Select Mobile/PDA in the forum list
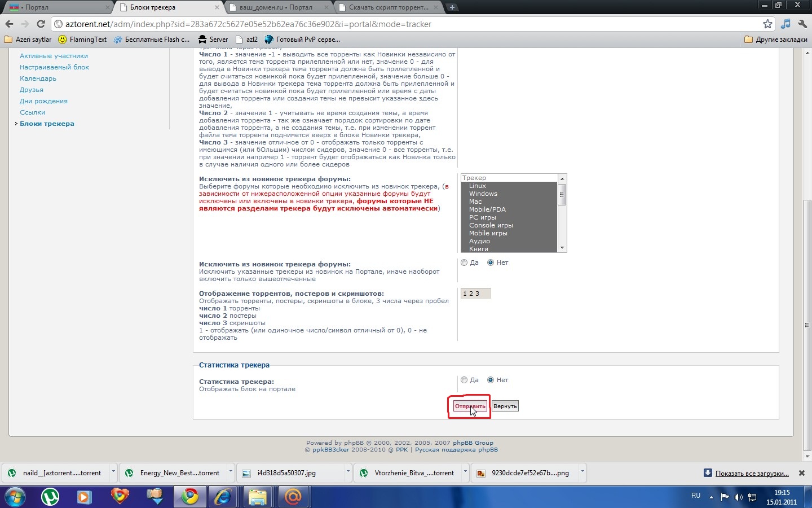 509,209
